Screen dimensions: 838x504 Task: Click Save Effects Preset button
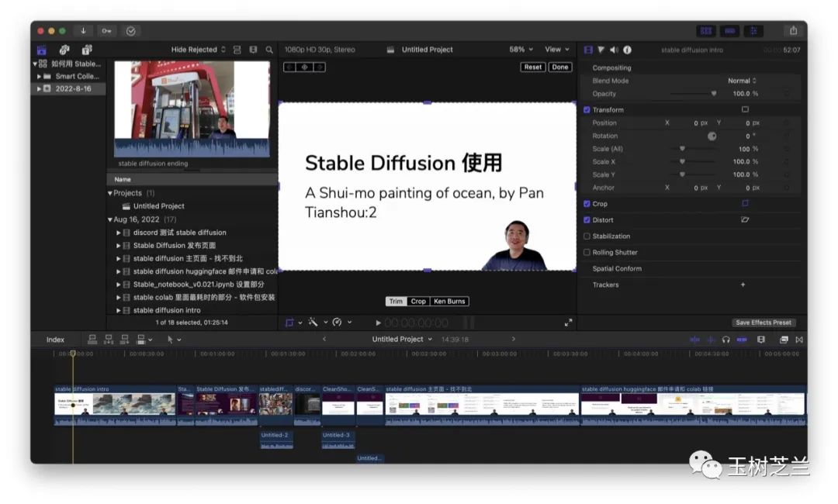[x=764, y=323]
